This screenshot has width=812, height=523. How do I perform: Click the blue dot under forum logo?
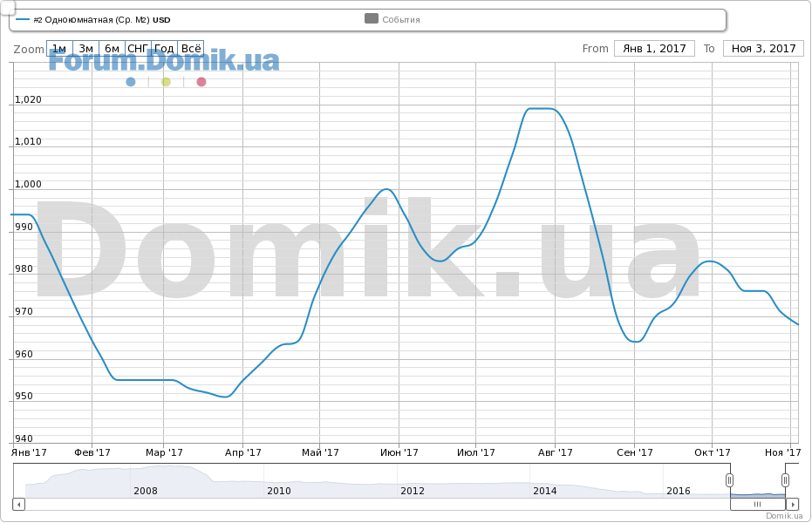(x=131, y=82)
